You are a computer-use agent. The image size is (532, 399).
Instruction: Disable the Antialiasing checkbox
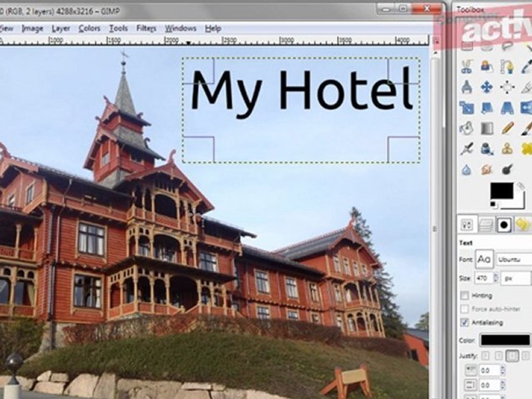click(x=464, y=323)
